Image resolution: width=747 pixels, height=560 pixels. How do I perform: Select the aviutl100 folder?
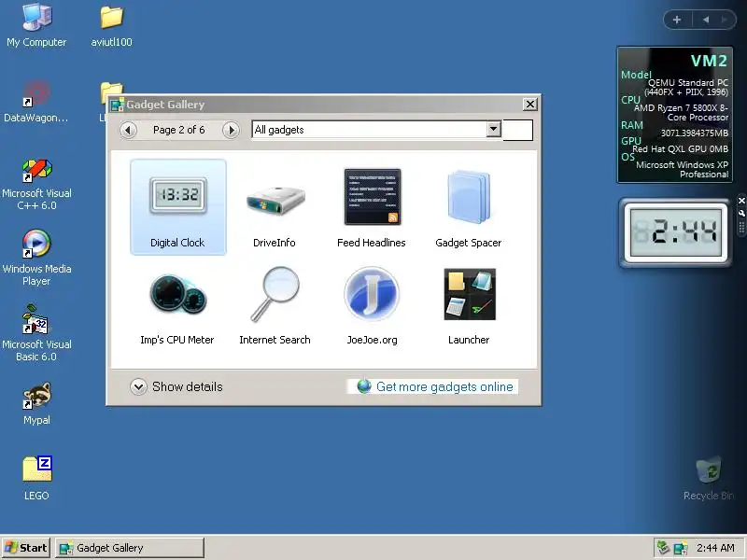111,25
